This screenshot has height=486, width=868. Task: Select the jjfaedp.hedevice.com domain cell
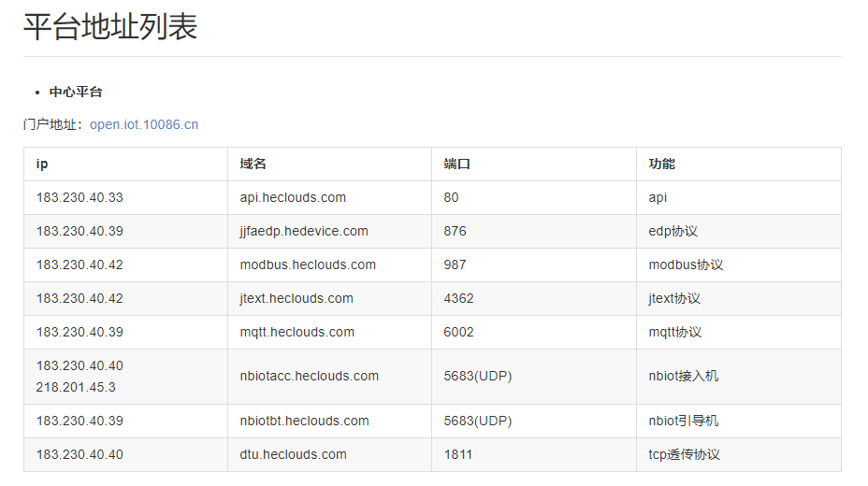(x=304, y=231)
